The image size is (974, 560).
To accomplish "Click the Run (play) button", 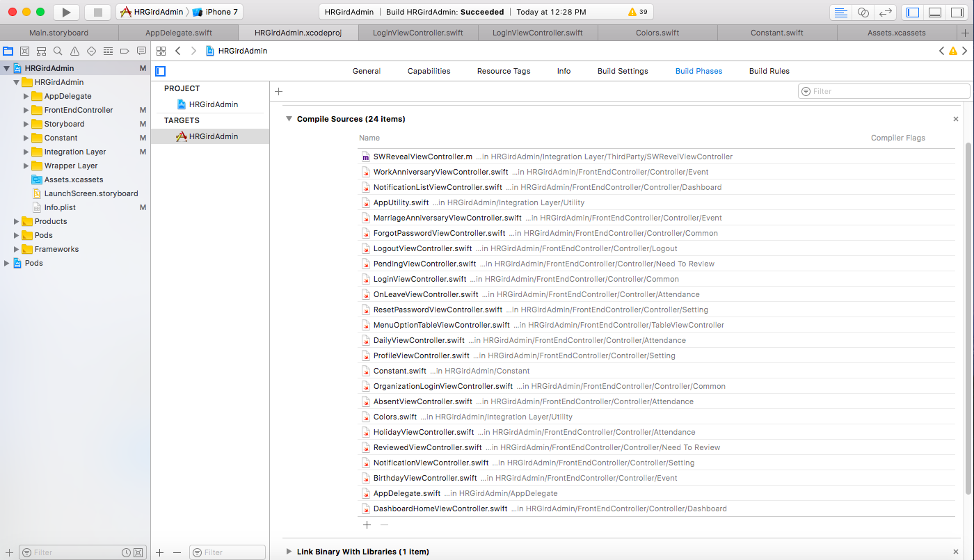I will (x=66, y=12).
